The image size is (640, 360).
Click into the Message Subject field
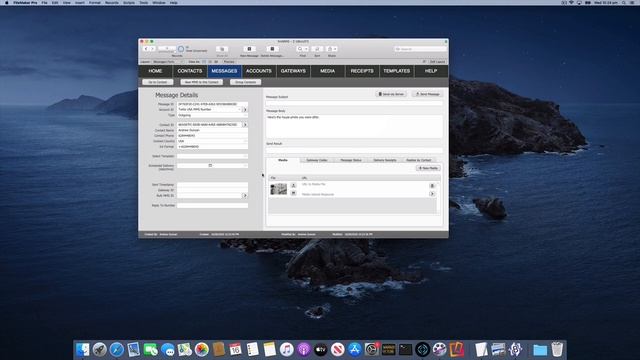tap(354, 103)
